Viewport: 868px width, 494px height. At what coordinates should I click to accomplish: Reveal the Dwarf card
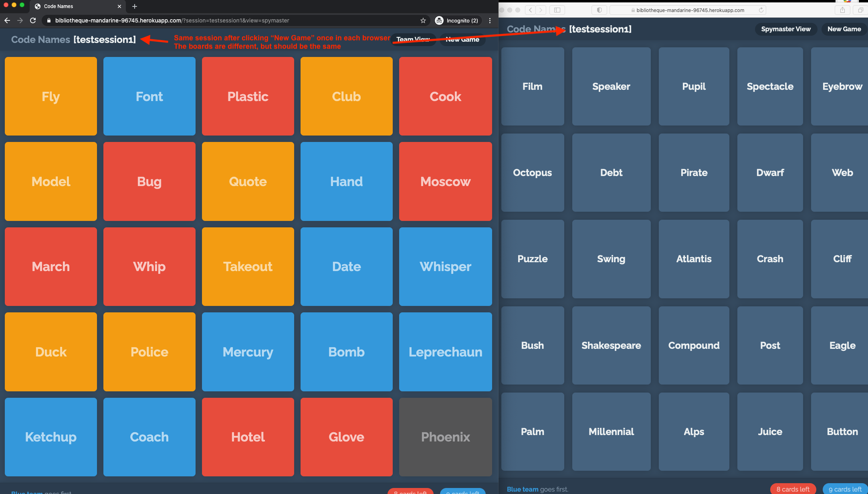click(x=770, y=172)
